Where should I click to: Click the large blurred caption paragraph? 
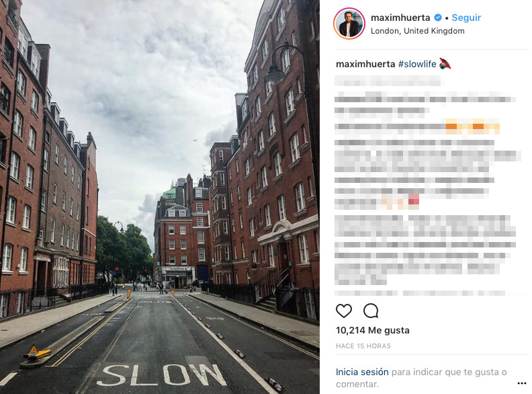425,250
